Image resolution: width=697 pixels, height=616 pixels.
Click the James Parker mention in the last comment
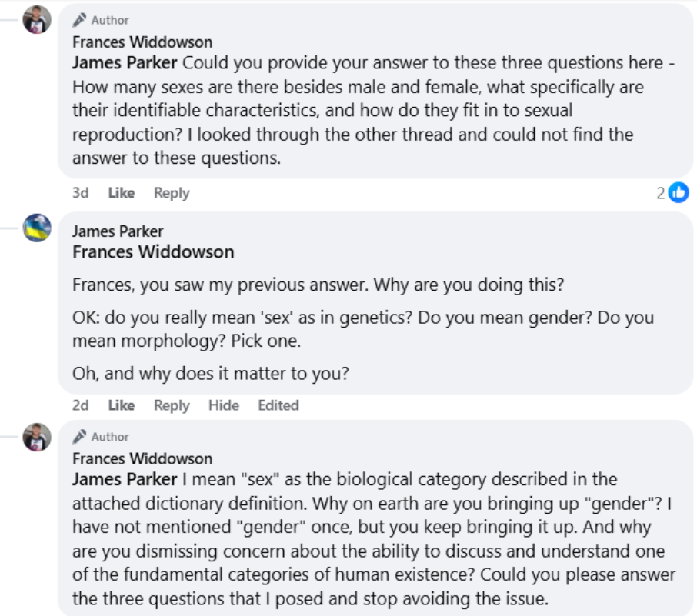coord(125,479)
